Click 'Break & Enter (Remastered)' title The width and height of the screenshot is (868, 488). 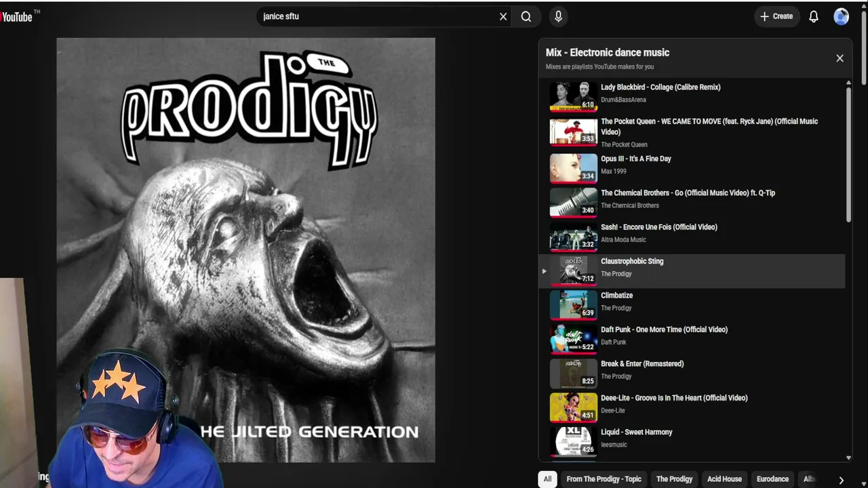point(642,364)
